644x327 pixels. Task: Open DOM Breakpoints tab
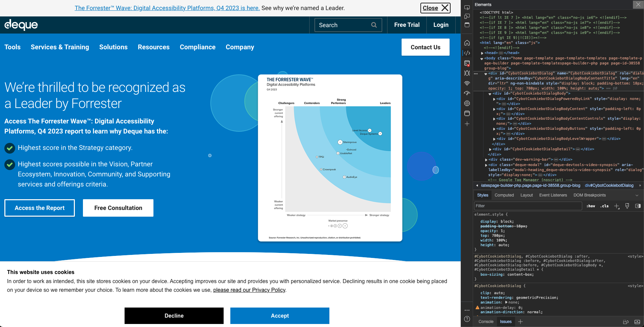pyautogui.click(x=589, y=195)
